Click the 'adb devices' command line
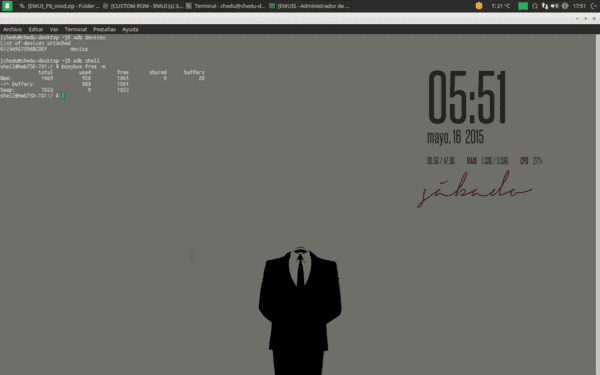 [x=53, y=38]
